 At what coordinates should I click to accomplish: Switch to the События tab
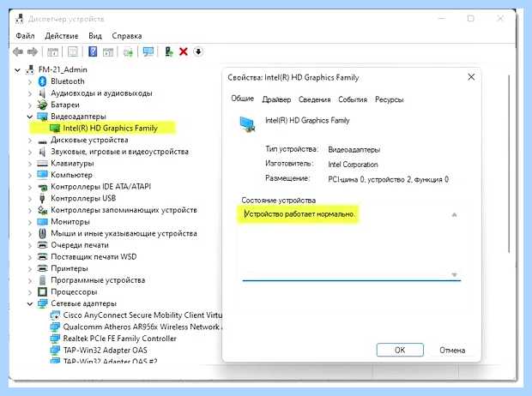click(x=353, y=99)
